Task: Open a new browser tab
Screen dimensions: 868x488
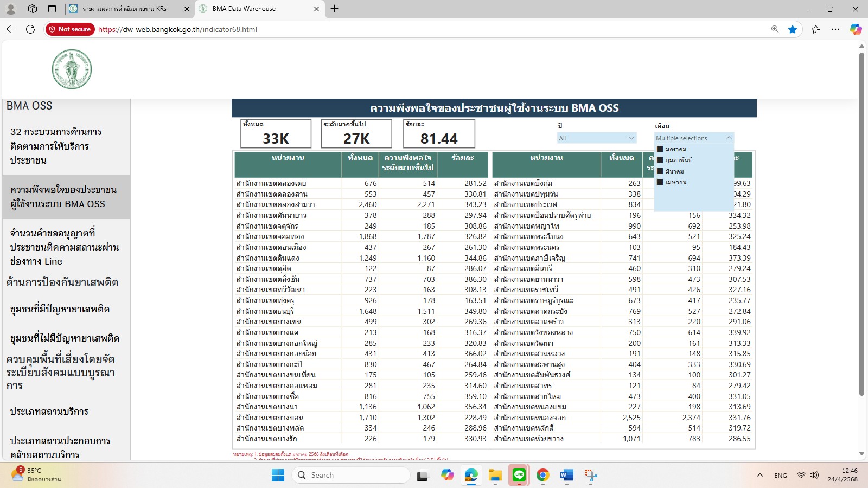Action: coord(335,9)
